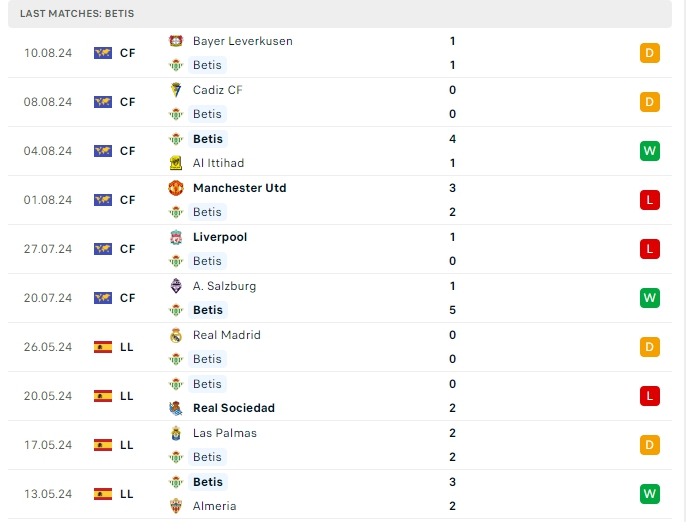This screenshot has height=522, width=686.
Task: Click the Almeria club crest
Action: 176,506
